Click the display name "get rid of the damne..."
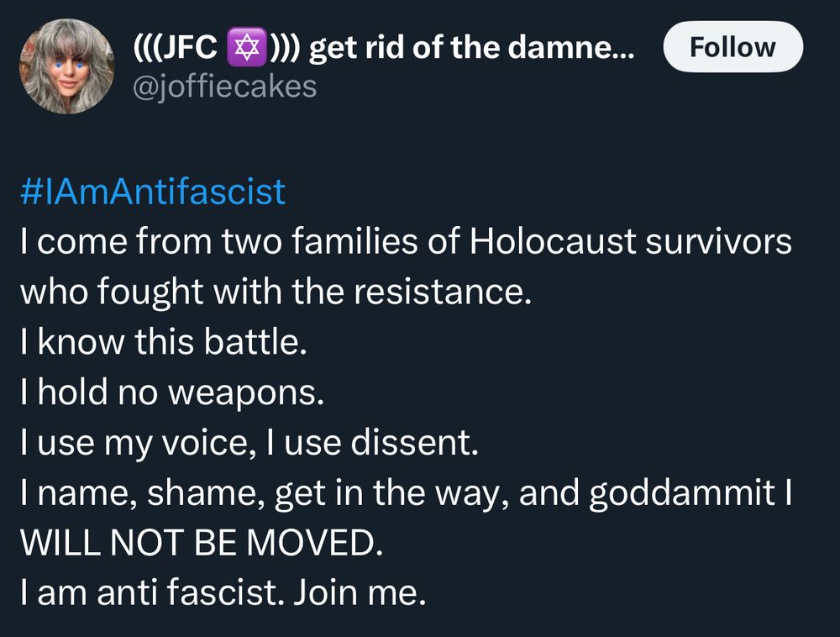Image resolution: width=840 pixels, height=637 pixels. pyautogui.click(x=470, y=49)
